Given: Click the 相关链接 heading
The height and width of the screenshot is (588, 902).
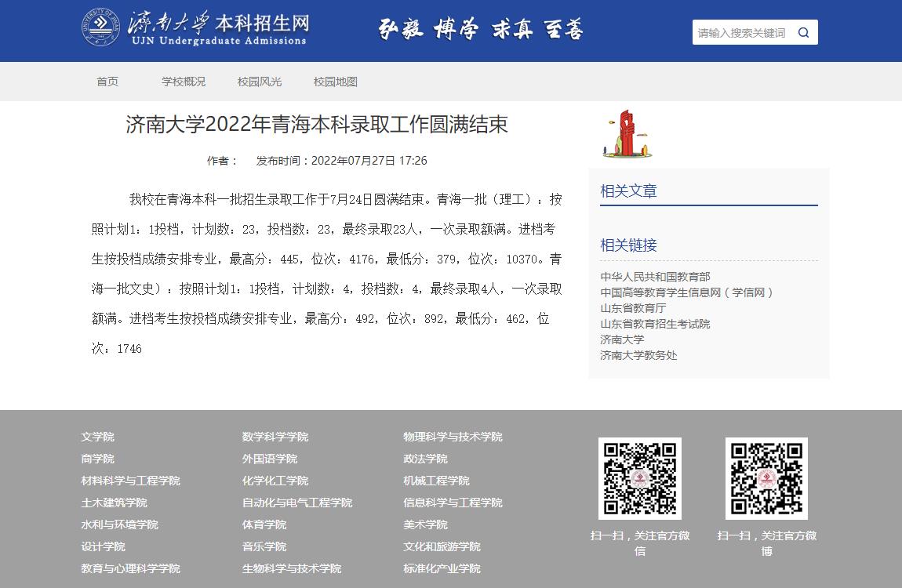Looking at the screenshot, I should (628, 245).
